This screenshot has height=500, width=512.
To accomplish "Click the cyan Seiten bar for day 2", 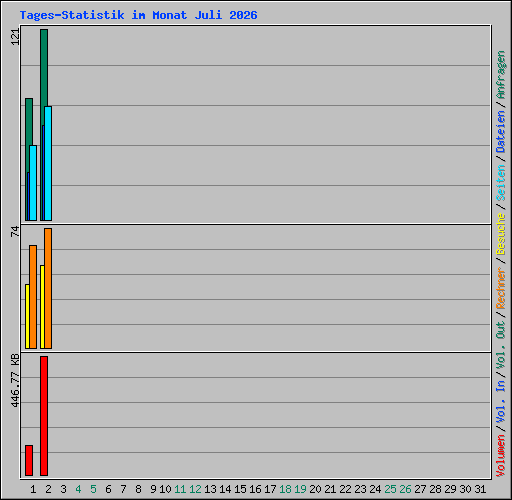I will tap(48, 163).
